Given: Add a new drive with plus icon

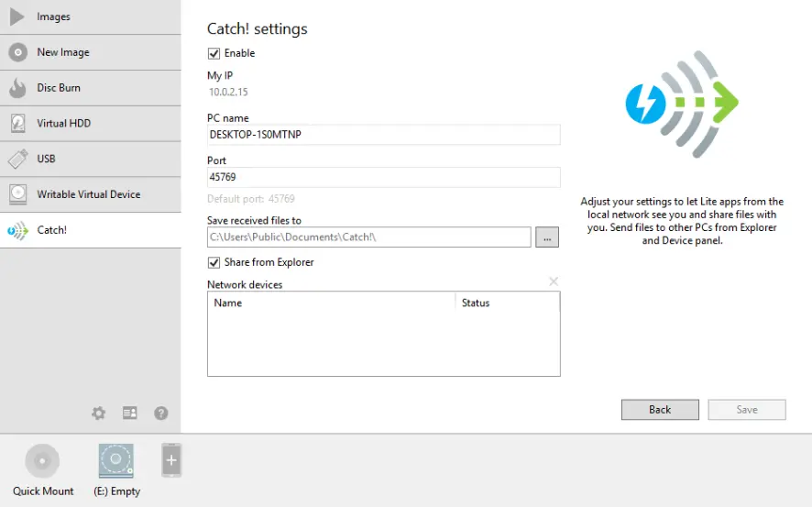Looking at the screenshot, I should (x=171, y=460).
